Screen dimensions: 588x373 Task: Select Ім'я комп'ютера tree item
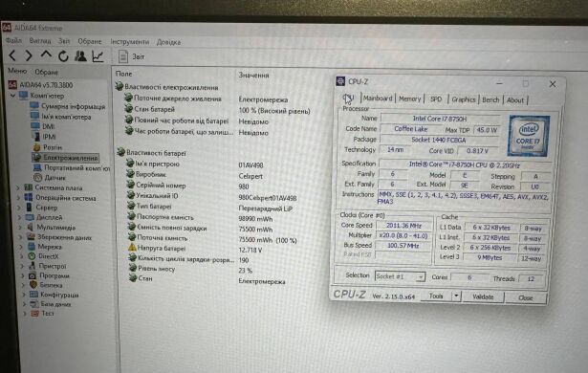coord(66,117)
